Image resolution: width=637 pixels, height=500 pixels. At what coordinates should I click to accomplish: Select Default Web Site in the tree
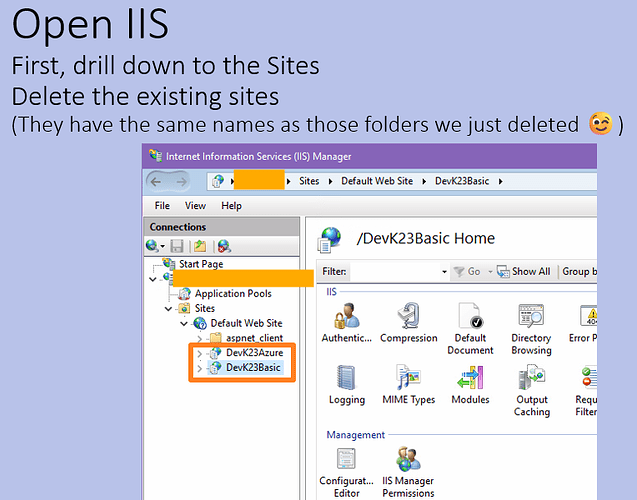click(246, 323)
